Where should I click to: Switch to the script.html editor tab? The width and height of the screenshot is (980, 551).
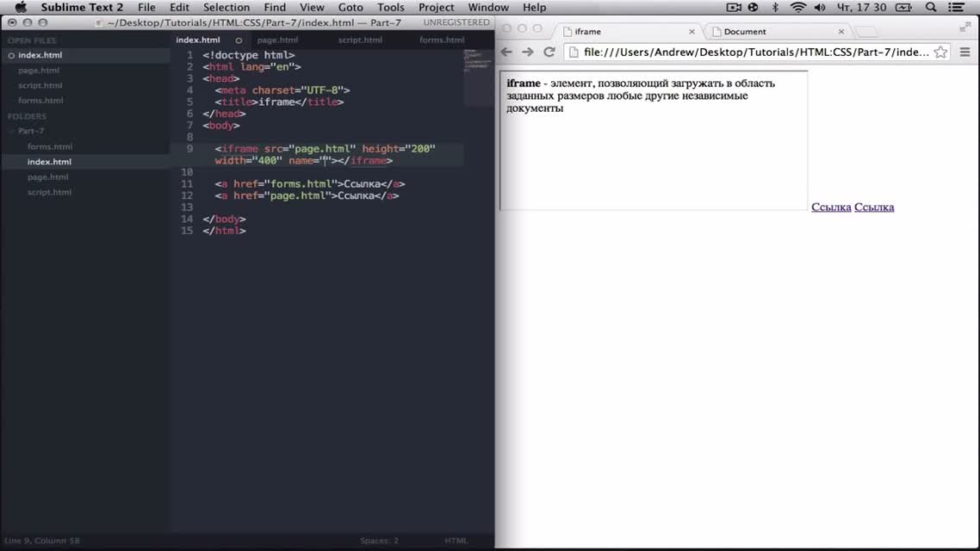[x=360, y=40]
